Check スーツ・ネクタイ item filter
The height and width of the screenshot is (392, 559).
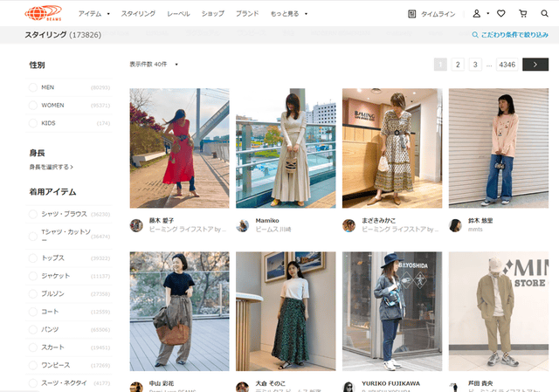coord(33,382)
